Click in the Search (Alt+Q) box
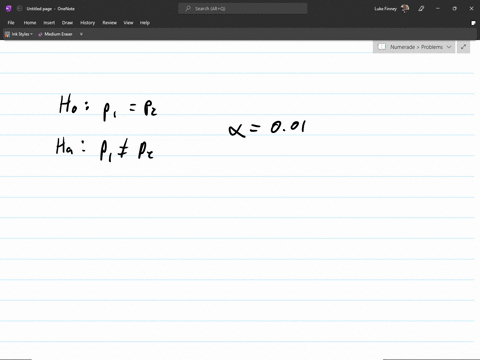Viewport: 480px width, 360px height. [243, 9]
